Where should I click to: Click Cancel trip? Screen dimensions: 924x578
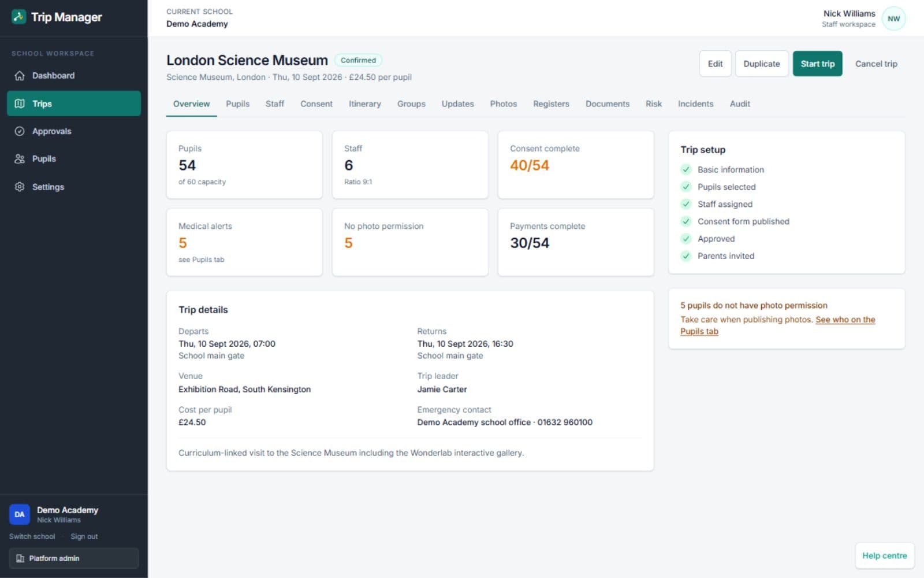(875, 64)
